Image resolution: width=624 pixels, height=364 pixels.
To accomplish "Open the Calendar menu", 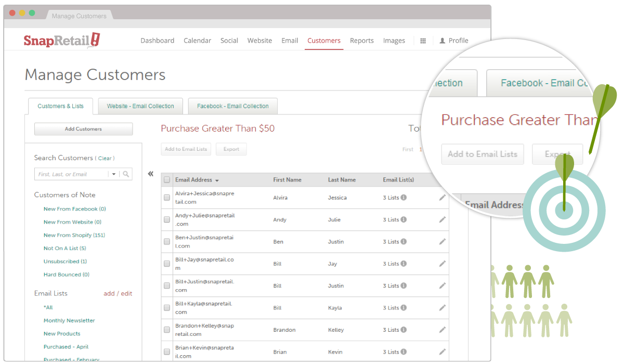I will [198, 41].
